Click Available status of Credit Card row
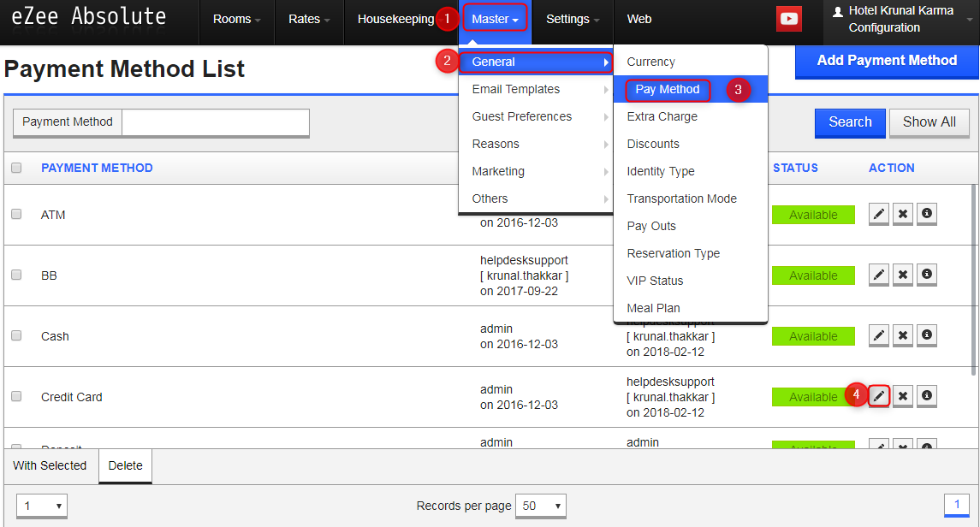Screen dimensions: 980x527 point(813,396)
